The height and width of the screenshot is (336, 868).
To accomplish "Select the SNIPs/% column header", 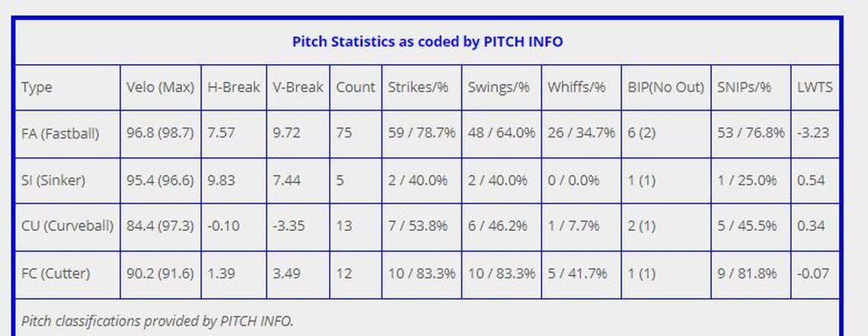I will (x=744, y=87).
